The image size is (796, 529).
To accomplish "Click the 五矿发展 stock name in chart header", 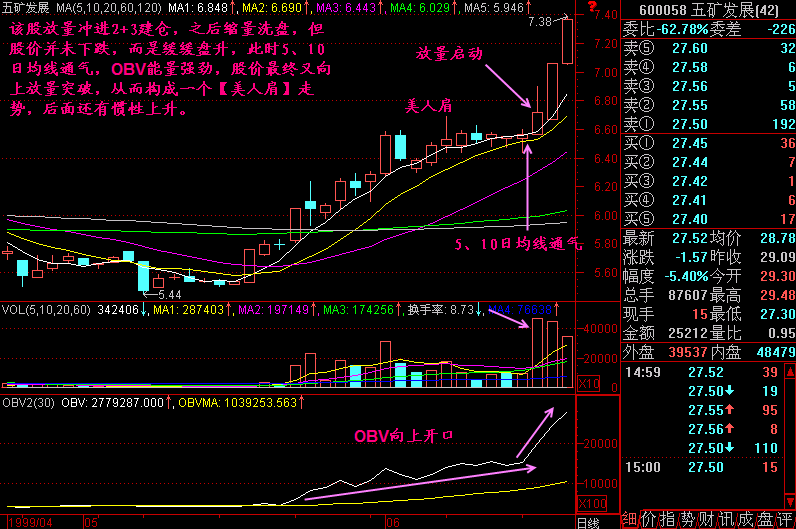I will click(26, 8).
